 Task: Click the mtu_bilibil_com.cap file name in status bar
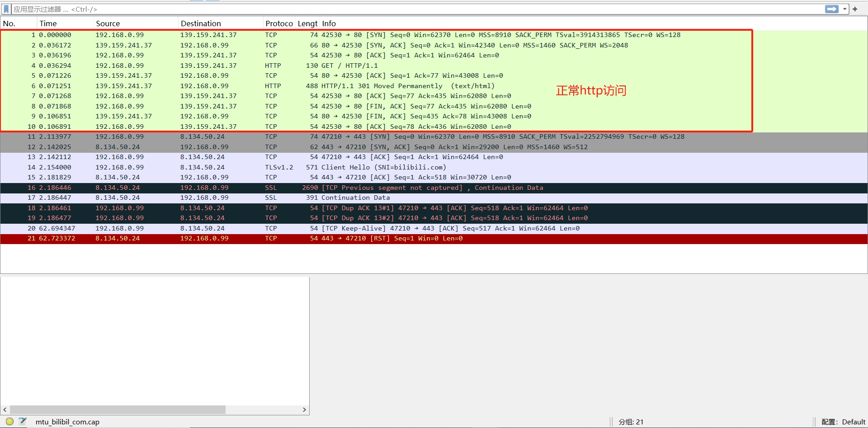[67, 422]
